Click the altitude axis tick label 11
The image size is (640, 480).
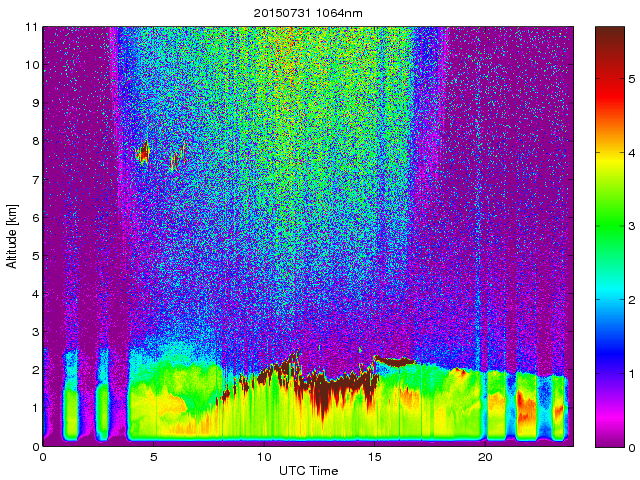tap(31, 27)
